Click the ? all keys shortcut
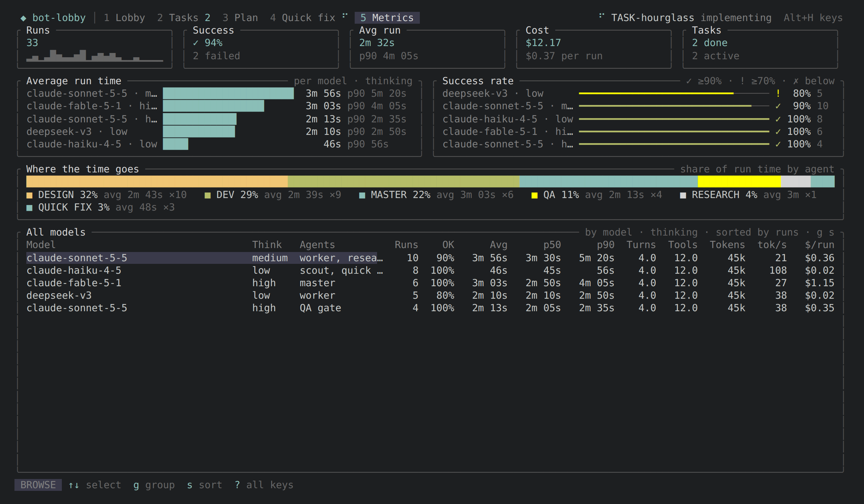Screen dimensions: 864x504 pos(264,485)
